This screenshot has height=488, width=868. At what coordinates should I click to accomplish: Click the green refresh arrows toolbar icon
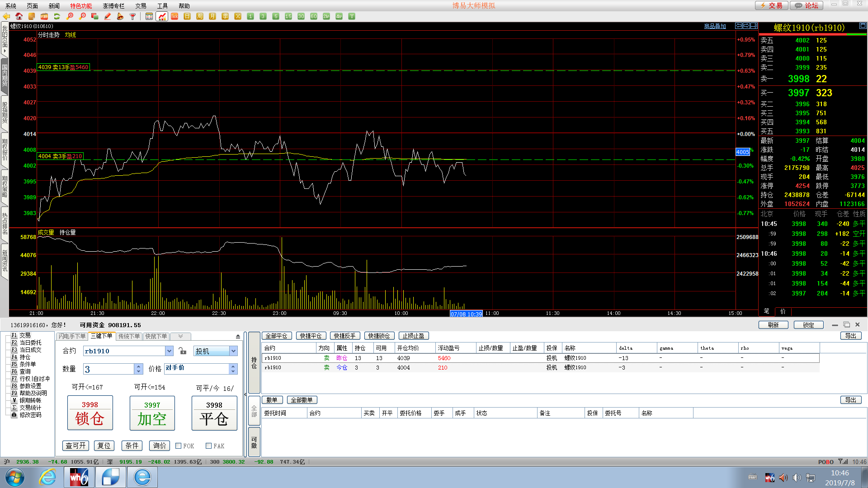(57, 16)
